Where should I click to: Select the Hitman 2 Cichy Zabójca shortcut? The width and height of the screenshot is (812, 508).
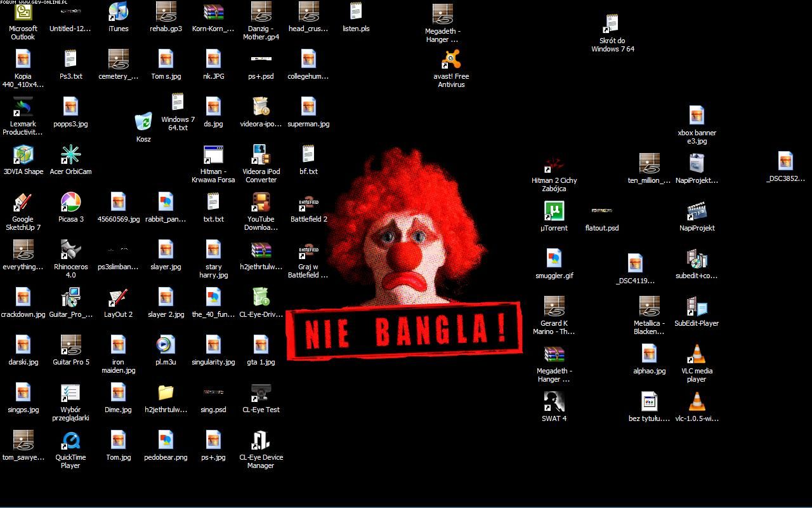[x=554, y=164]
